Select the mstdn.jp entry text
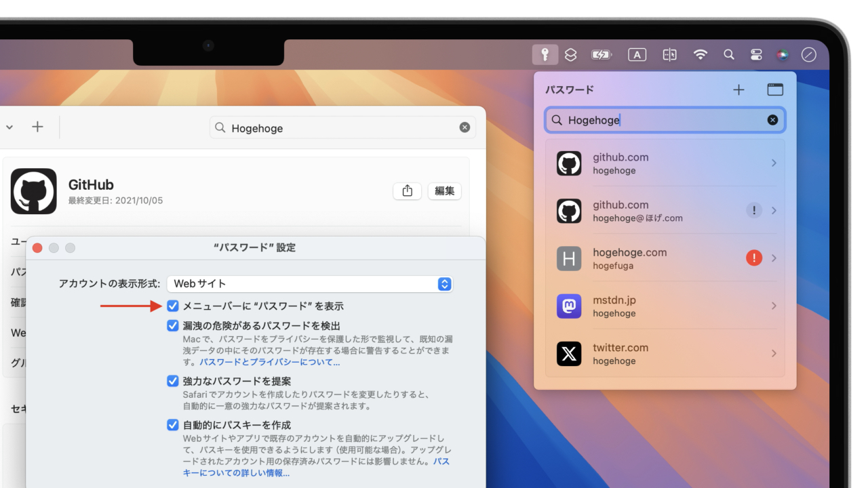 [614, 306]
